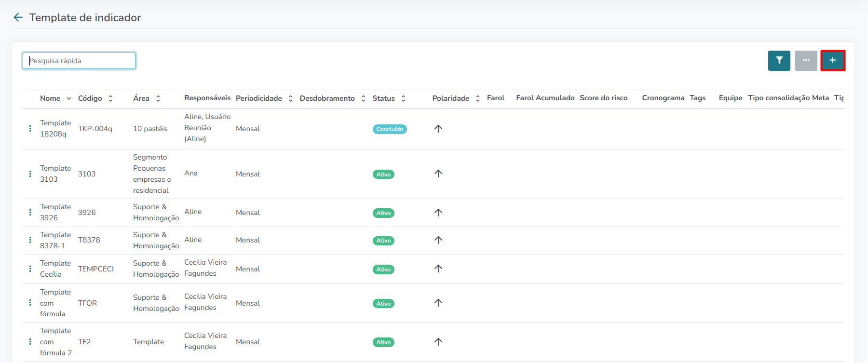Click polarity up arrow in T8378 row
Image resolution: width=868 pixels, height=363 pixels.
pos(438,240)
